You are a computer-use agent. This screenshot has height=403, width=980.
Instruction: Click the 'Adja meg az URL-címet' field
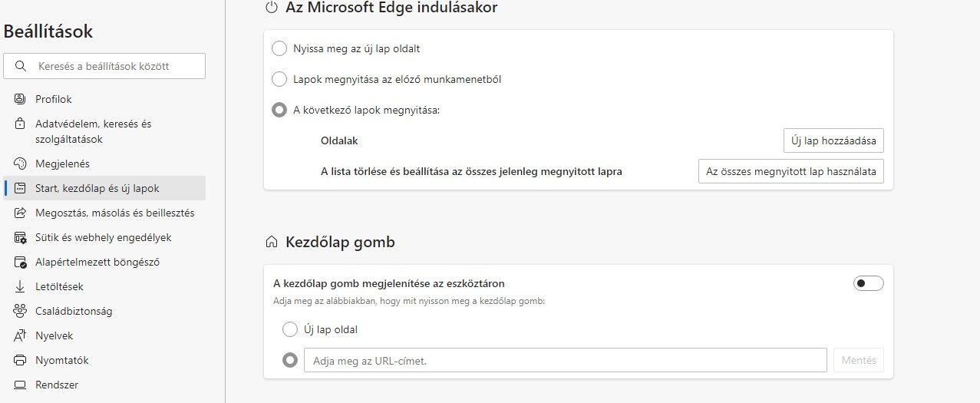(x=566, y=360)
